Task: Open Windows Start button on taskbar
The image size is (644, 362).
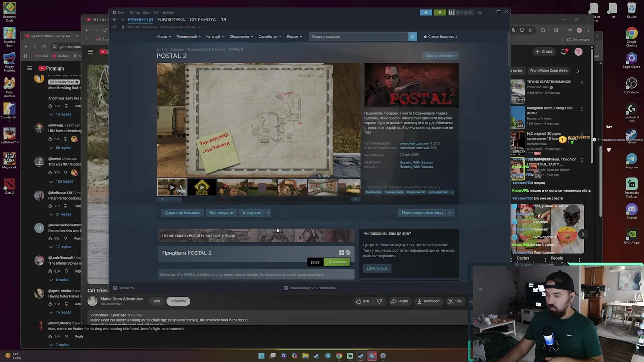Action: pyautogui.click(x=261, y=356)
